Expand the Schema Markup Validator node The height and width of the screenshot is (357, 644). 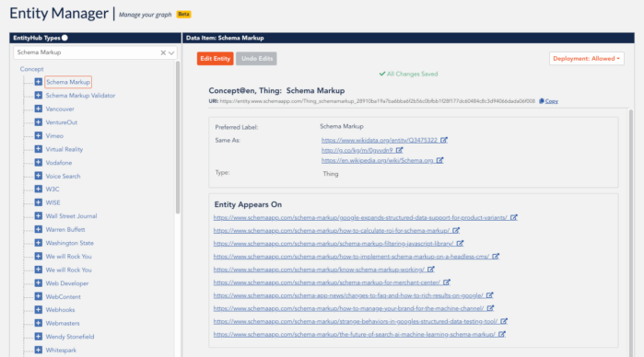[x=38, y=95]
